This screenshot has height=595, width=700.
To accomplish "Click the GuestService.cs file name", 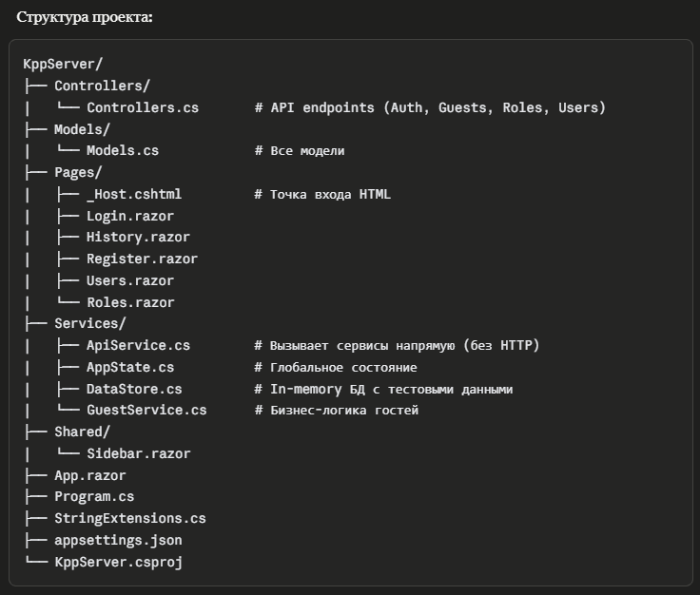I will [146, 411].
